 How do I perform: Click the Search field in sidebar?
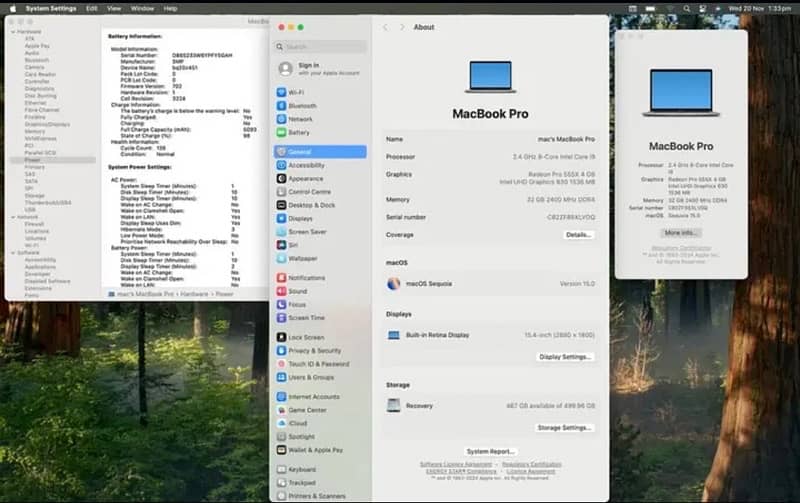coord(318,47)
